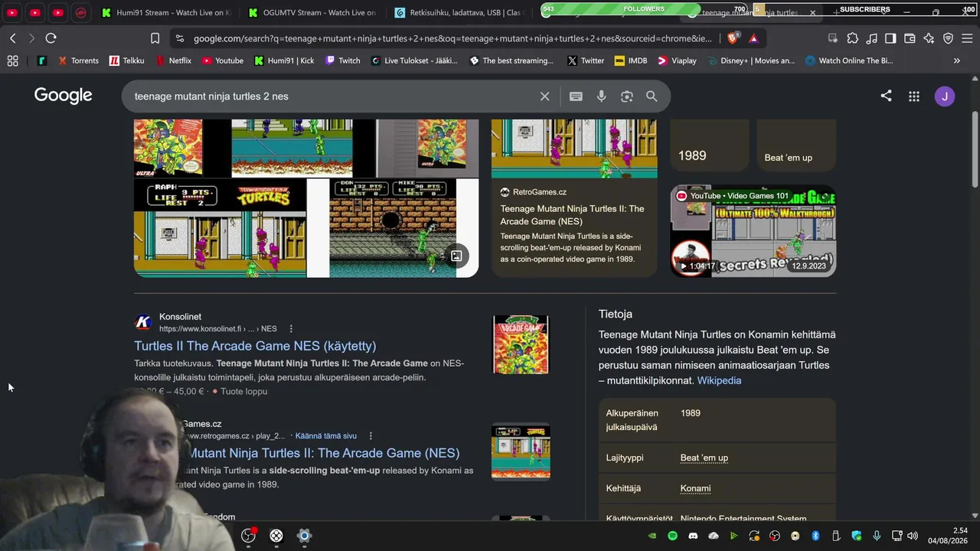
Task: Open the RetroGames.cz result gameplay thumbnail
Action: tap(521, 452)
